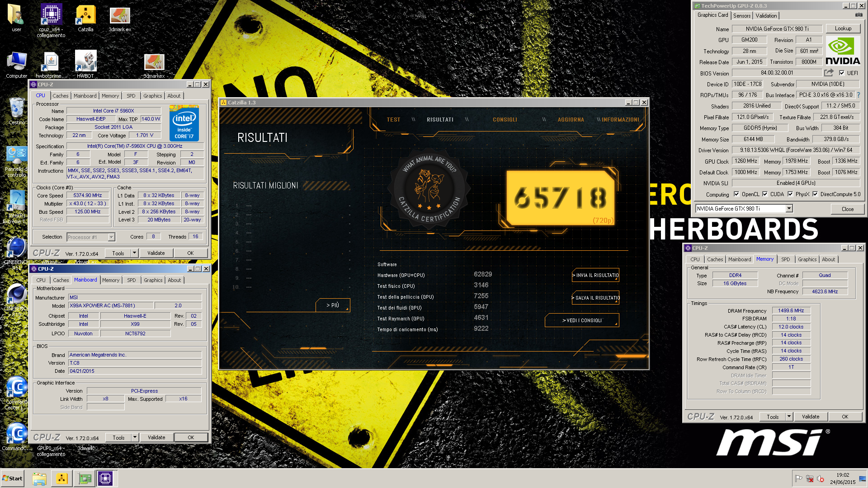Select the AGGIORNA tab in Catzilla

(571, 120)
